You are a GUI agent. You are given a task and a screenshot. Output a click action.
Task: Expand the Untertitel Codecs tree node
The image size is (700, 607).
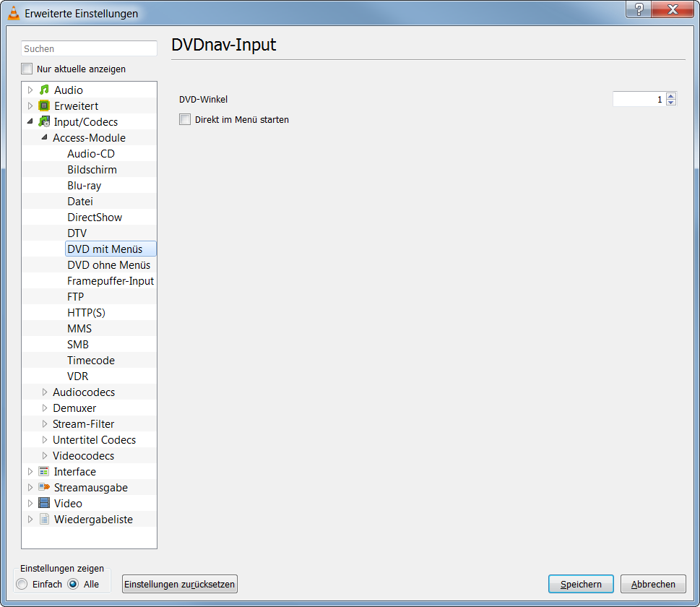[x=44, y=439]
